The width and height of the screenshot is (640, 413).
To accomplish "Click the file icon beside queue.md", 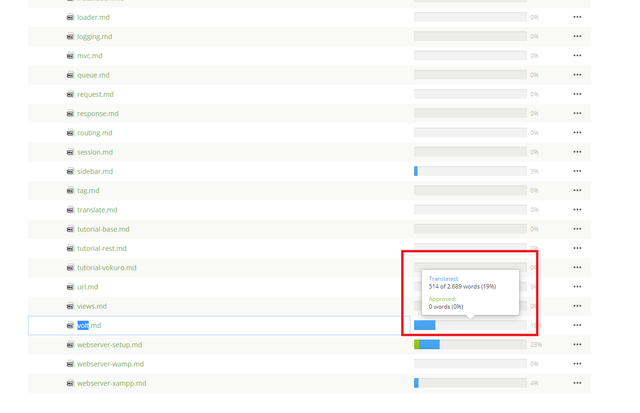I will click(x=70, y=75).
